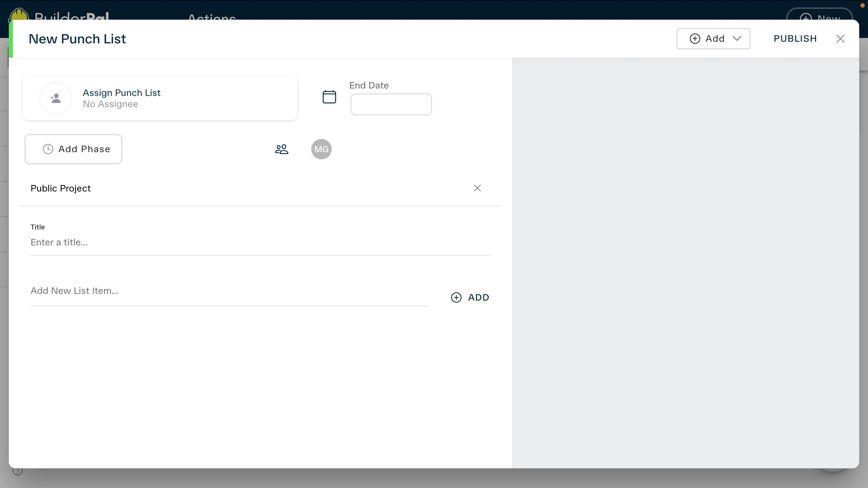Close the New Punch List dialog
The height and width of the screenshot is (488, 868).
tap(840, 39)
